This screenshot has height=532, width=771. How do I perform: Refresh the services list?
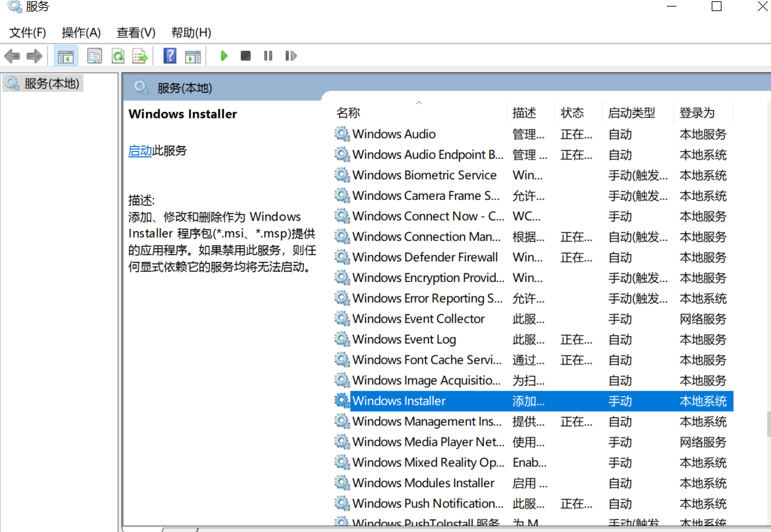(x=118, y=55)
